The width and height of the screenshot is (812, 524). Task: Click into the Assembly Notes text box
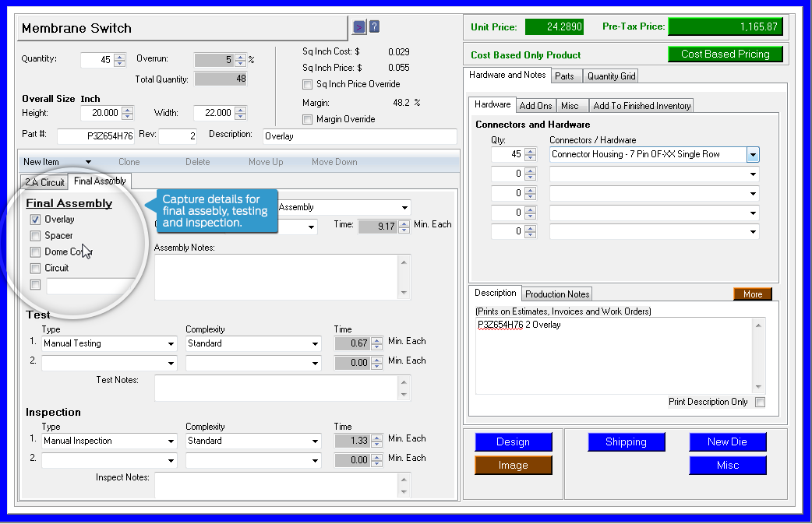tap(276, 277)
